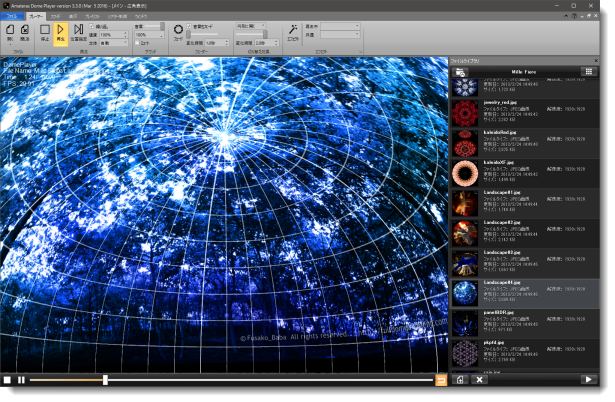Select the blue-white kaleidoscope thumbnail at list top
Image resolution: width=615 pixels, height=402 pixels.
tap(465, 87)
